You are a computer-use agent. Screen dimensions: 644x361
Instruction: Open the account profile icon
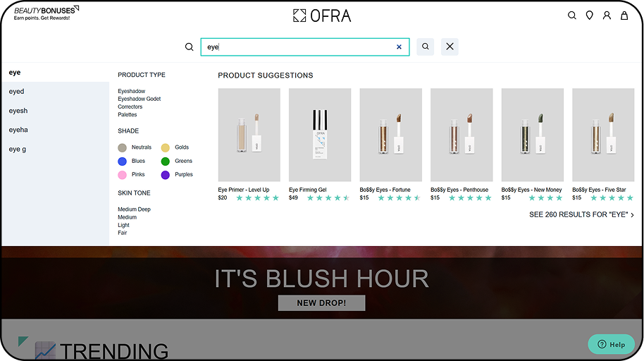tap(607, 16)
